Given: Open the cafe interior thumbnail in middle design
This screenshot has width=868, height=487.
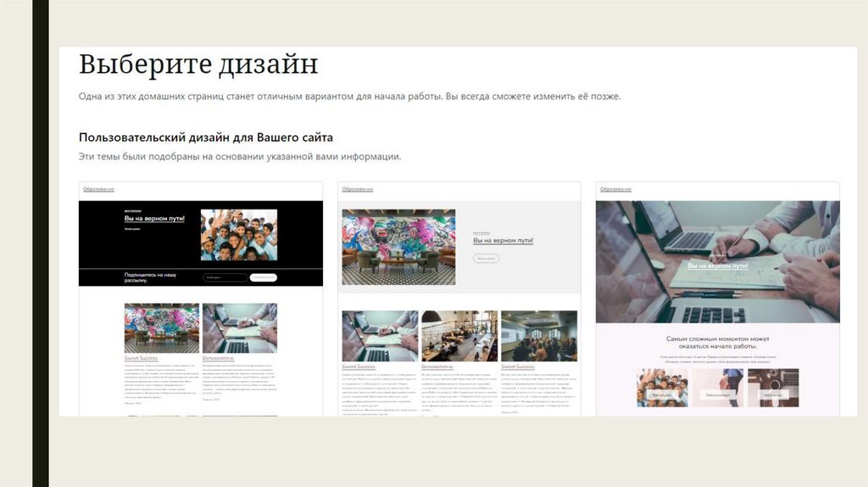Looking at the screenshot, I should [459, 336].
